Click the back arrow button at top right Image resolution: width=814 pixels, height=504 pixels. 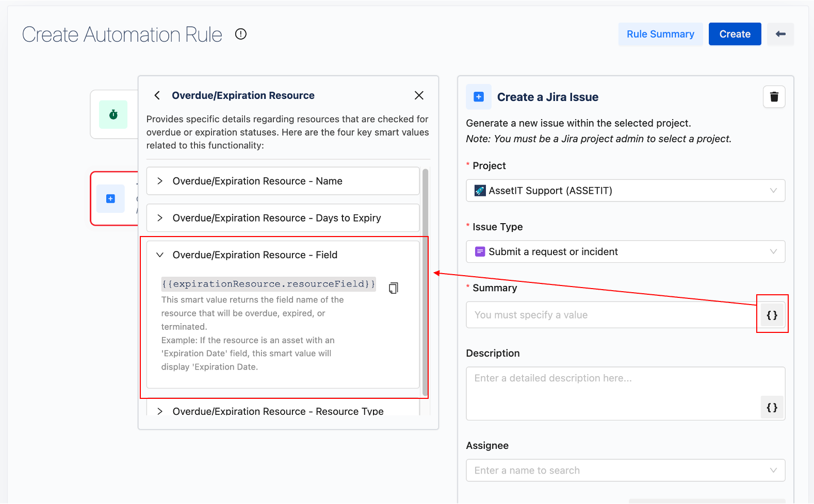point(780,34)
